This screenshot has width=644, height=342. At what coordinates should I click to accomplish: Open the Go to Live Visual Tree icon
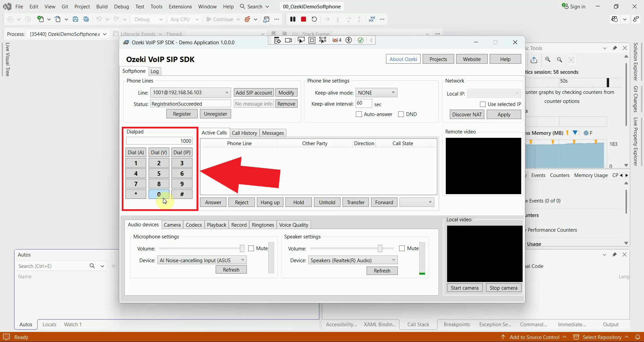(277, 41)
